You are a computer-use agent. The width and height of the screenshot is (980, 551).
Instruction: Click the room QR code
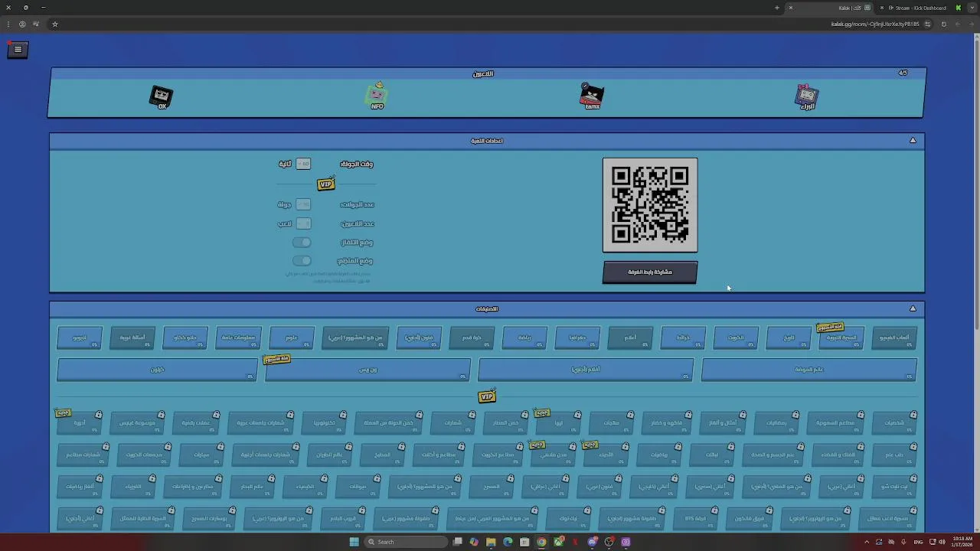pyautogui.click(x=650, y=205)
